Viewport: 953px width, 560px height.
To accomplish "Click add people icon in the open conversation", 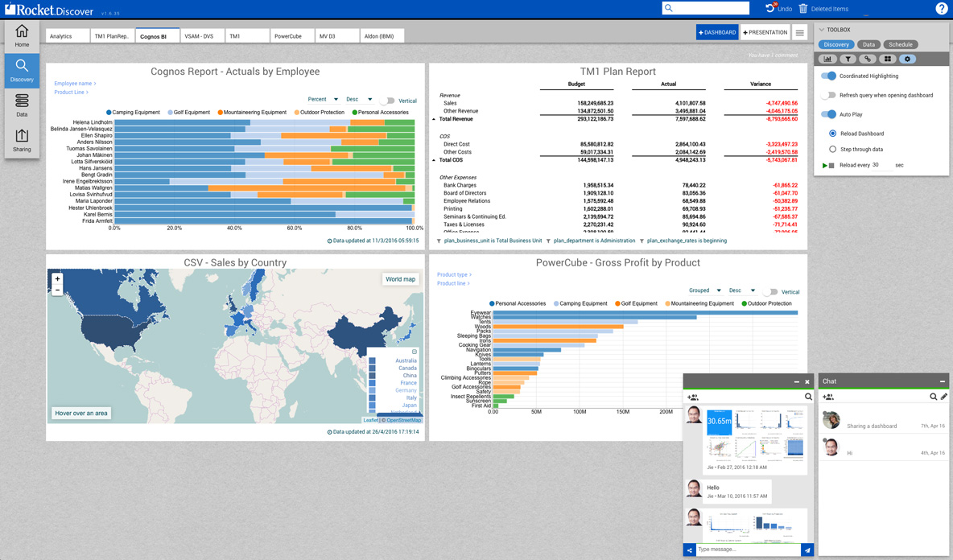I will click(693, 397).
